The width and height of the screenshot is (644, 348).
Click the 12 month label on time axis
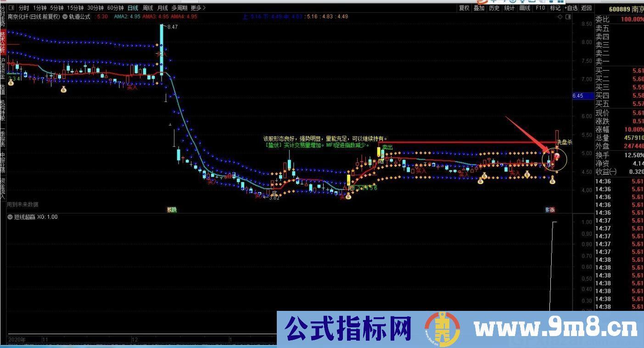pyautogui.click(x=134, y=340)
